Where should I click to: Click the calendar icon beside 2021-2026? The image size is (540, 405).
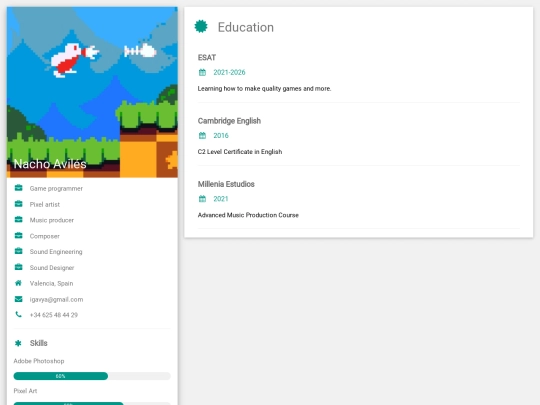pos(202,72)
